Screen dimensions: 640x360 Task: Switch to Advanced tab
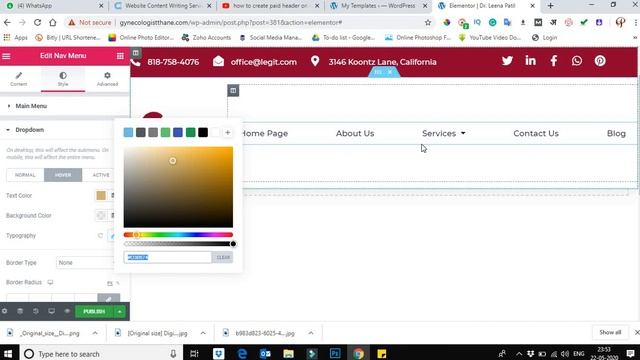coord(107,79)
